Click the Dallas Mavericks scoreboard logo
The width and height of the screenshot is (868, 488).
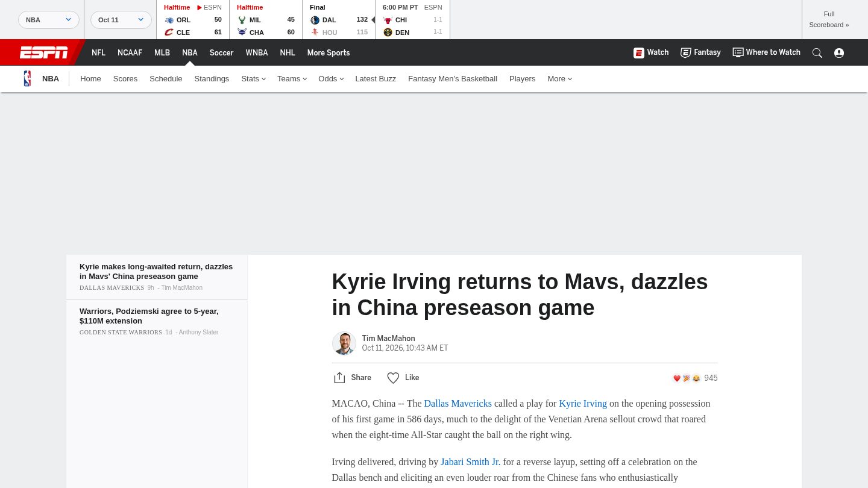point(315,20)
